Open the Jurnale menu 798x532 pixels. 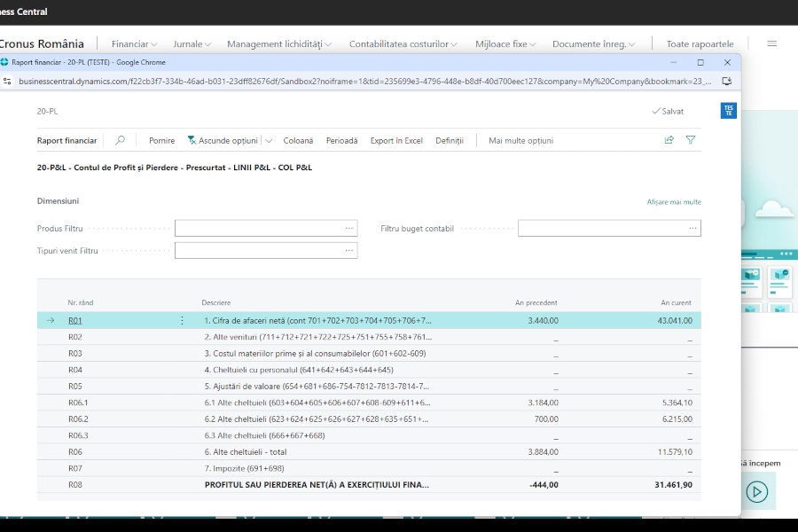(191, 43)
